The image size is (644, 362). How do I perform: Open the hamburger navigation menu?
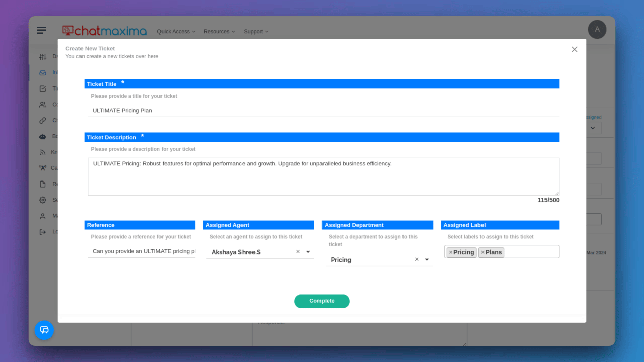click(42, 30)
